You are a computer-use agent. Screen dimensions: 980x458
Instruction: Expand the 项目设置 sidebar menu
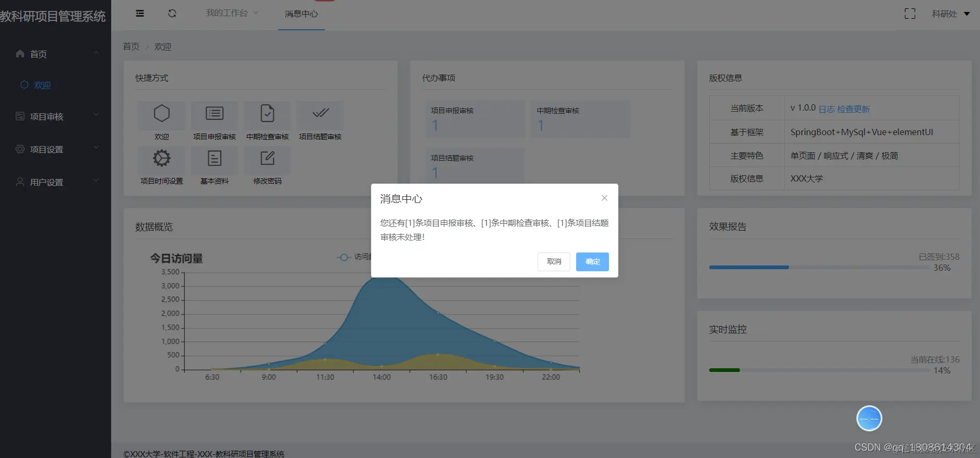pos(55,149)
